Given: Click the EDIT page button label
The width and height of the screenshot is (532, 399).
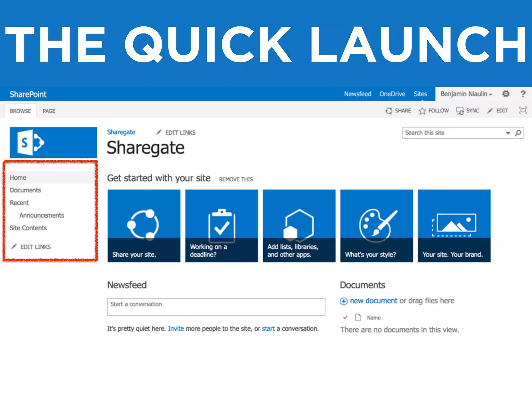Looking at the screenshot, I should point(502,111).
